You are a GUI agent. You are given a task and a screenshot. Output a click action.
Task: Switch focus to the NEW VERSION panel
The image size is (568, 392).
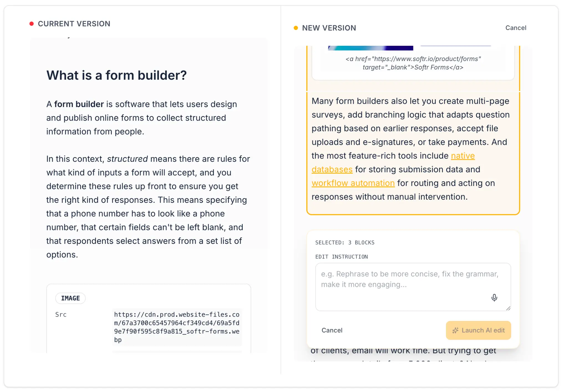click(329, 28)
